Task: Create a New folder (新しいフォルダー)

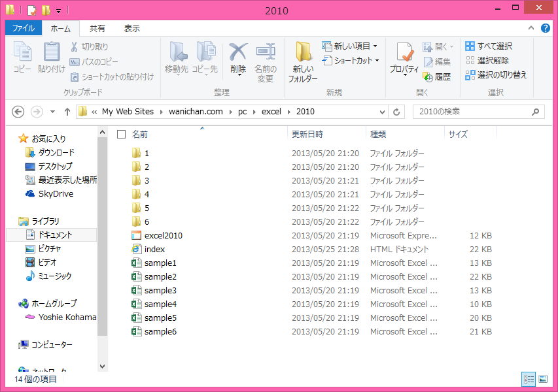Action: (x=303, y=62)
